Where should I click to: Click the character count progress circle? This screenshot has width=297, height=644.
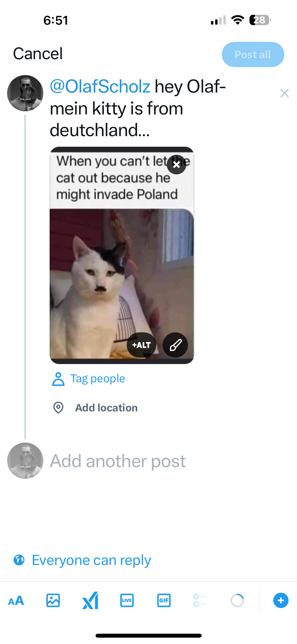pos(237,600)
